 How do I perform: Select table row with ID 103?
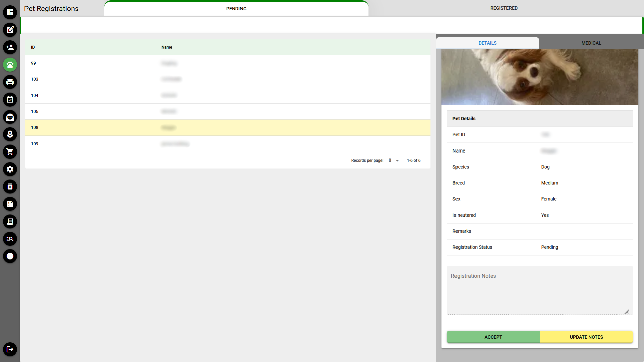pyautogui.click(x=228, y=79)
